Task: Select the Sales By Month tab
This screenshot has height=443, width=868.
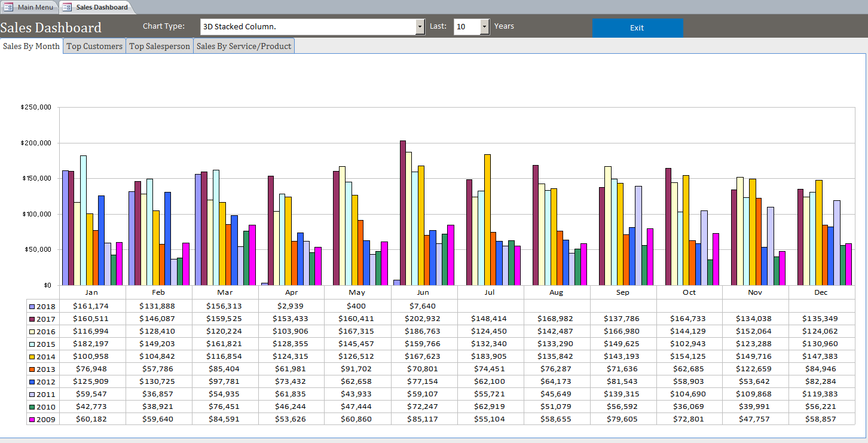Action: click(31, 46)
